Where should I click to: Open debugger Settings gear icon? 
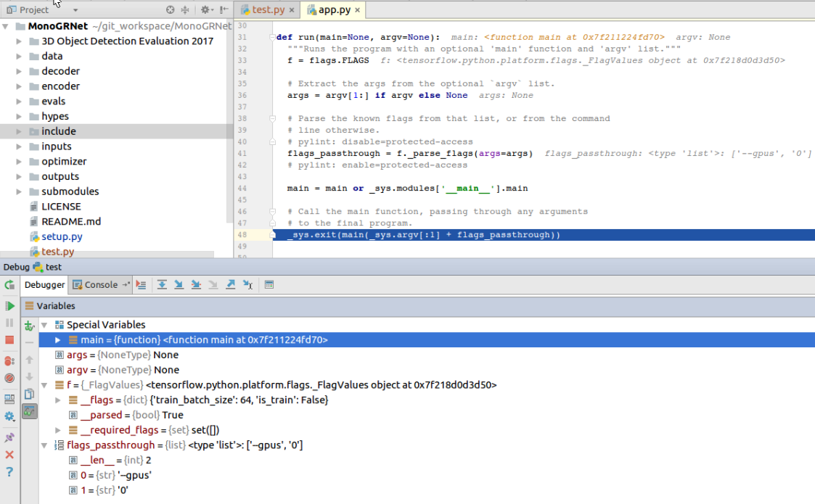tap(9, 417)
